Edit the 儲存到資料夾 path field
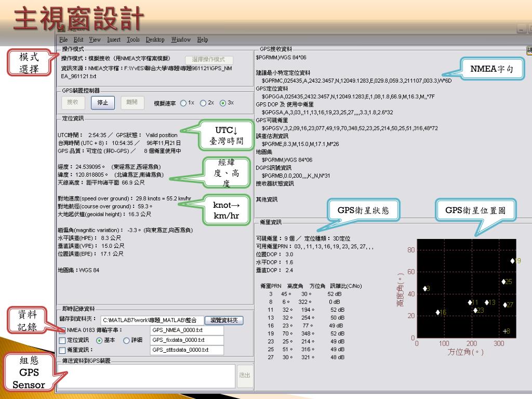 point(152,320)
